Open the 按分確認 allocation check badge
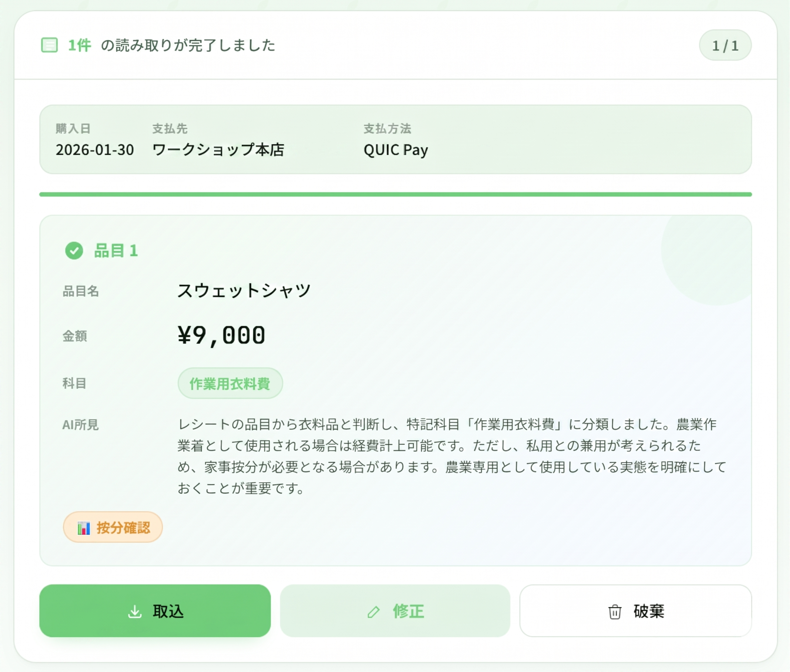Image resolution: width=790 pixels, height=672 pixels. coord(113,527)
